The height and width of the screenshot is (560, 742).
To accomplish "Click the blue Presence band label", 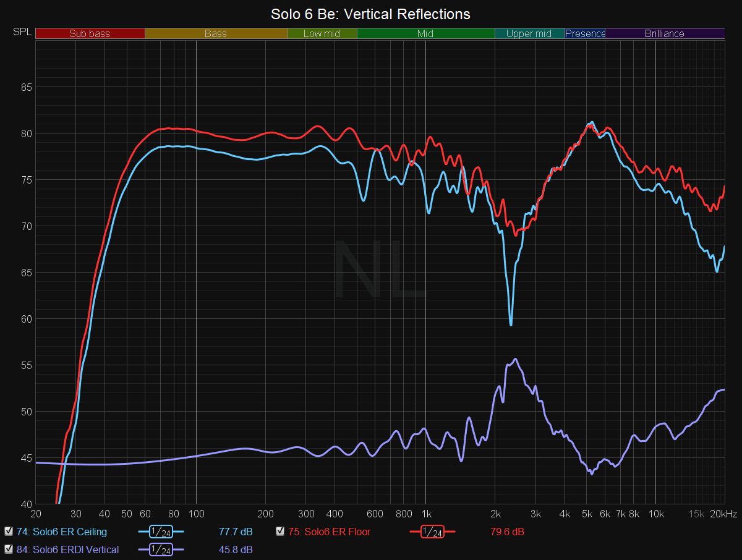I will [x=585, y=33].
